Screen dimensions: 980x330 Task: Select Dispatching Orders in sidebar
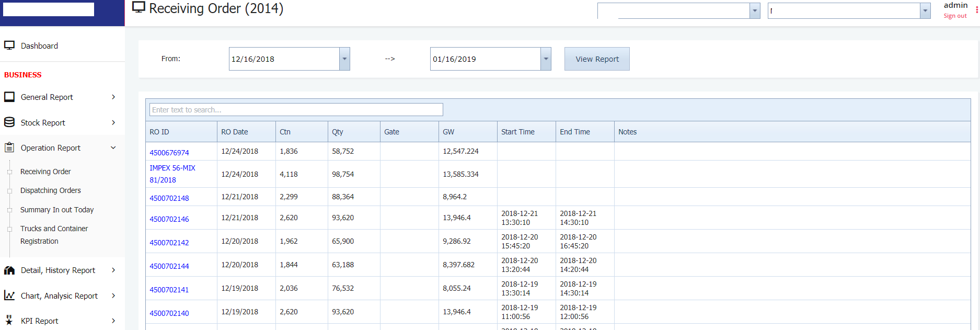tap(51, 190)
